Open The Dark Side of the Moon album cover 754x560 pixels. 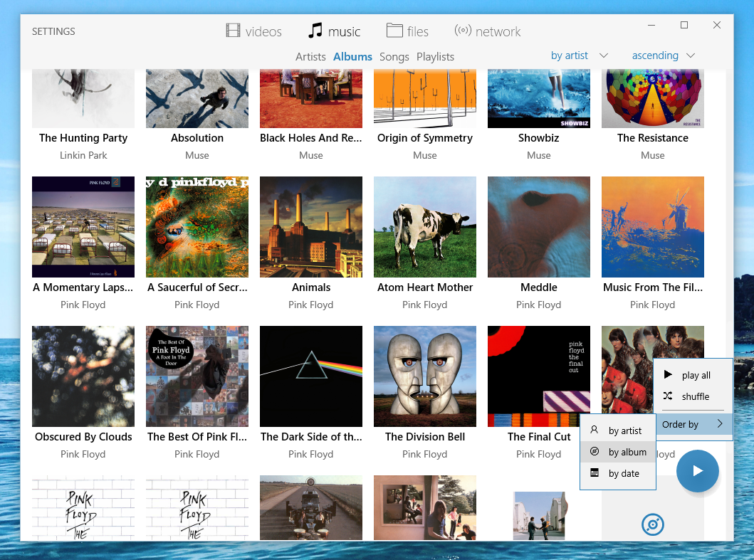(x=311, y=376)
